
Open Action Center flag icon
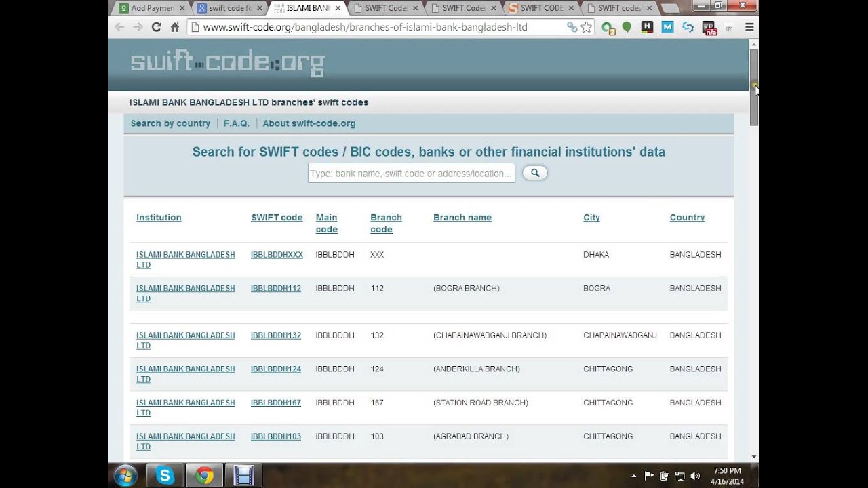649,476
